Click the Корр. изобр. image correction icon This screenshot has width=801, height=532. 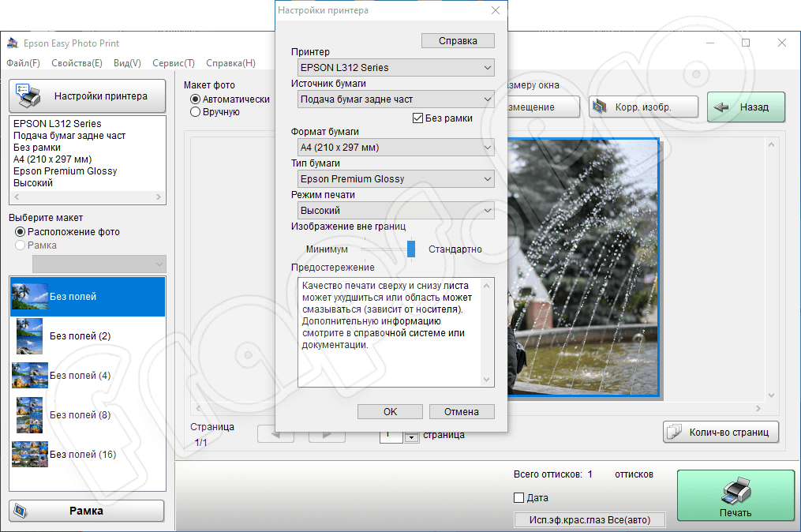pyautogui.click(x=599, y=107)
